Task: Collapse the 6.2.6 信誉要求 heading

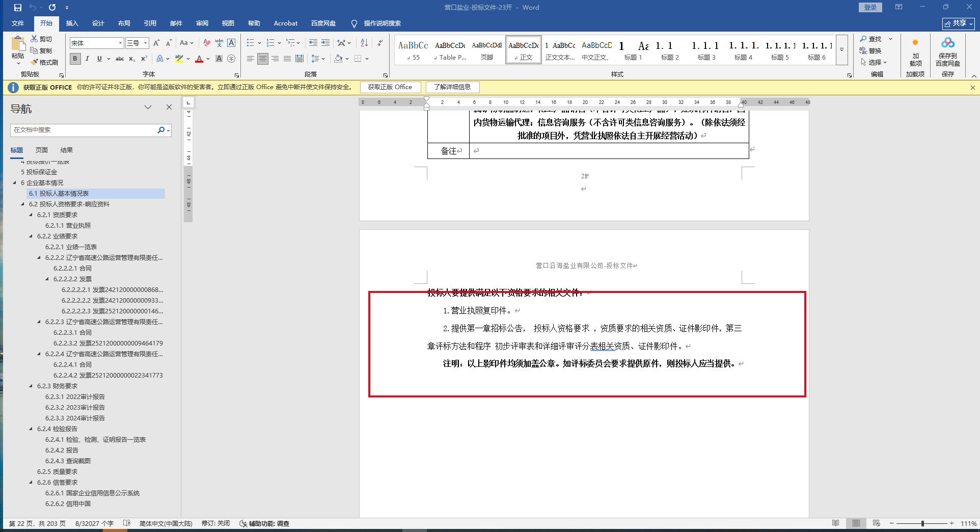Action: [31, 482]
